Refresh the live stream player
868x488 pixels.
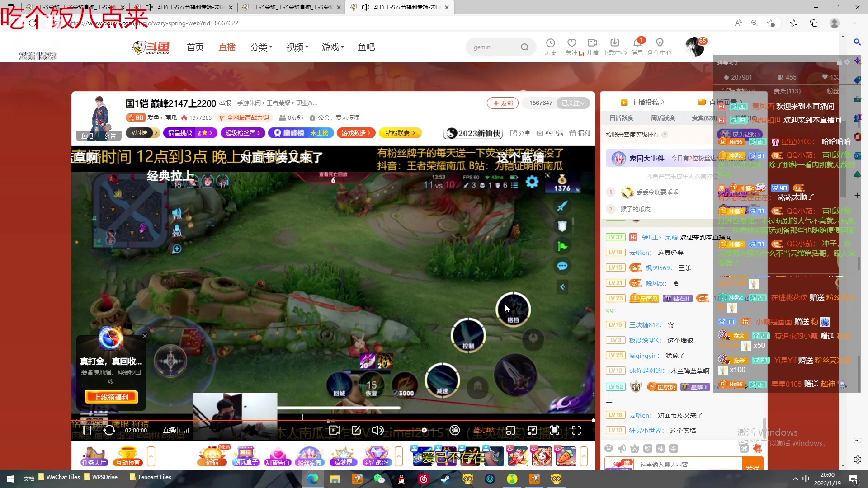(109, 430)
